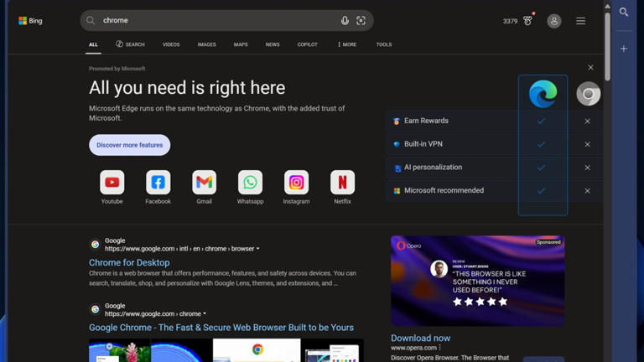Open the hamburger settings menu
644x362 pixels.
coord(580,21)
